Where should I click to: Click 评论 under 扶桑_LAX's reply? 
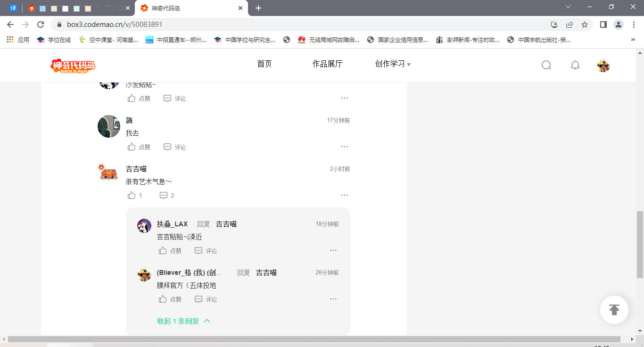pyautogui.click(x=206, y=251)
